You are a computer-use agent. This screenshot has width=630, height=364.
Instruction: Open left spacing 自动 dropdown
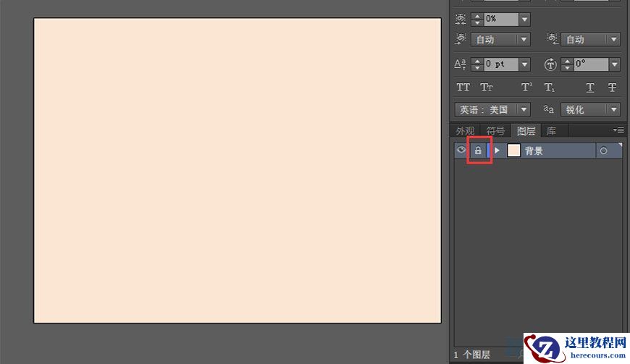524,39
